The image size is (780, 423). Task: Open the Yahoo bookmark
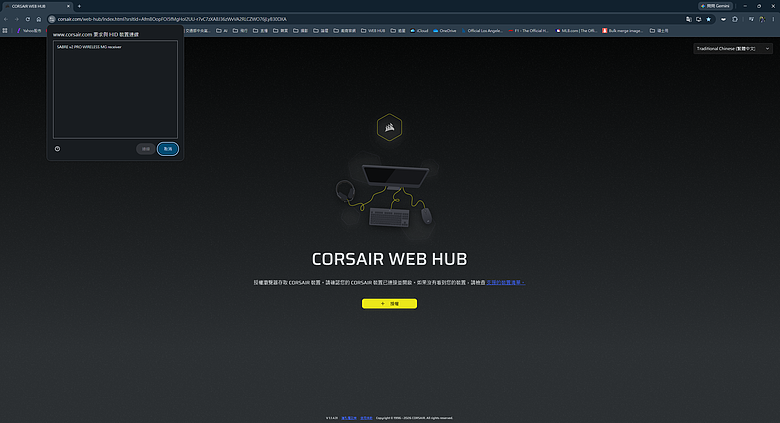tap(29, 30)
